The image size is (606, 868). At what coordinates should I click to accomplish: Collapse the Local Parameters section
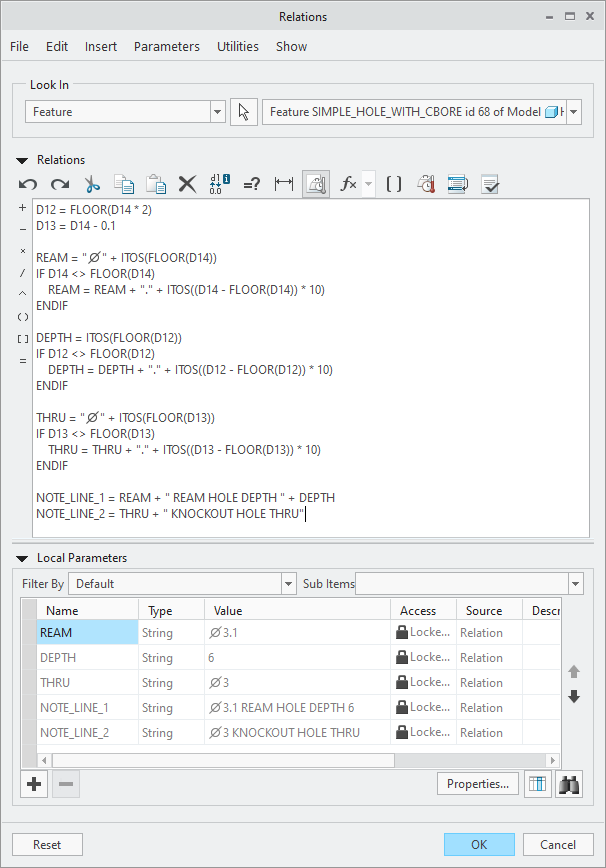[22, 558]
